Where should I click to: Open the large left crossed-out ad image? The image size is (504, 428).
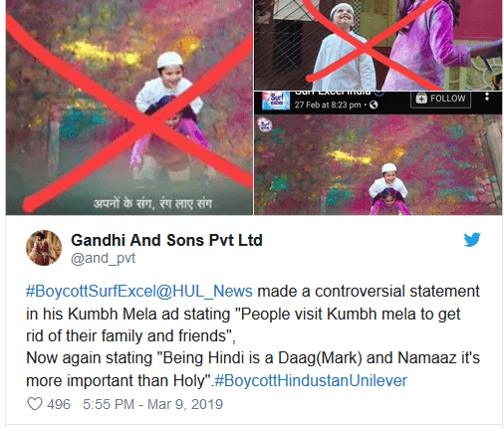coord(129,107)
